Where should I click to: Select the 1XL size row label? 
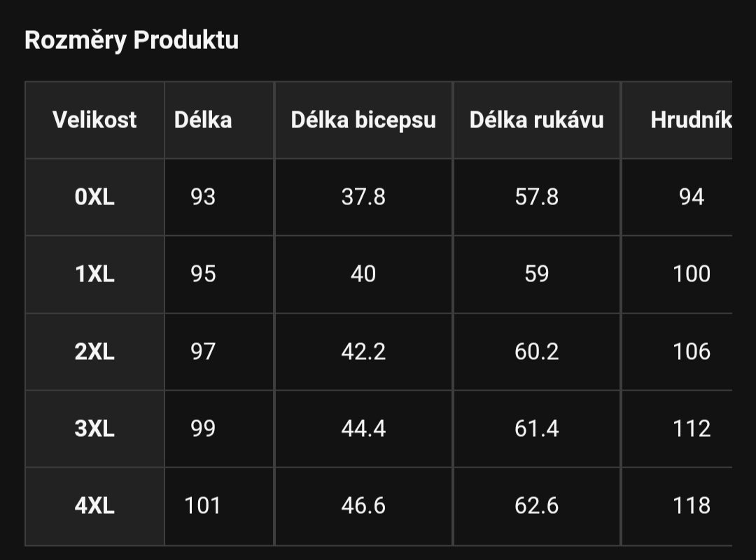(x=94, y=274)
